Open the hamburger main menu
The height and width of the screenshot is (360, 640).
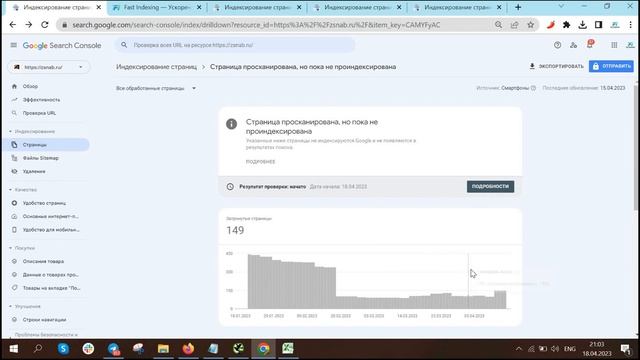click(x=13, y=45)
